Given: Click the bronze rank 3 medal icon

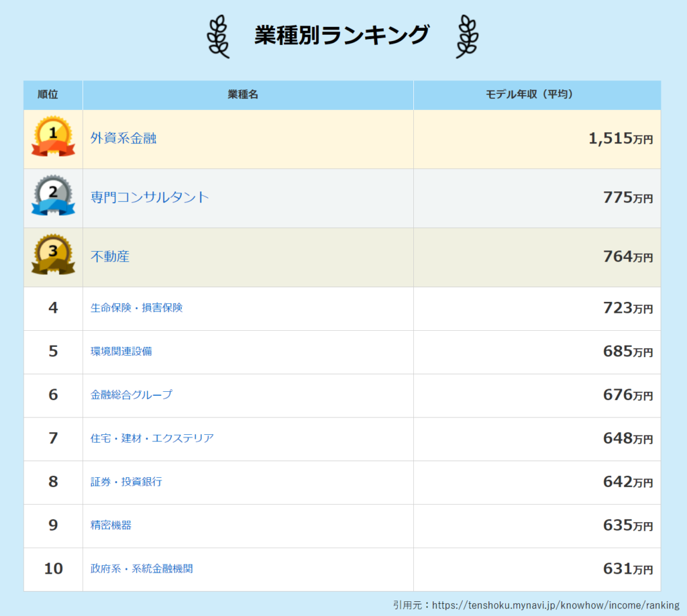Looking at the screenshot, I should point(53,255).
